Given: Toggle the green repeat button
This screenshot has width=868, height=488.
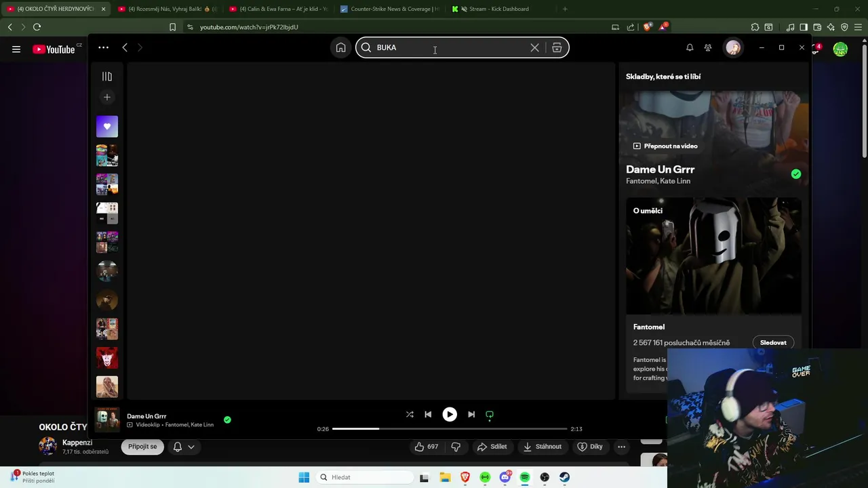Looking at the screenshot, I should (x=490, y=414).
